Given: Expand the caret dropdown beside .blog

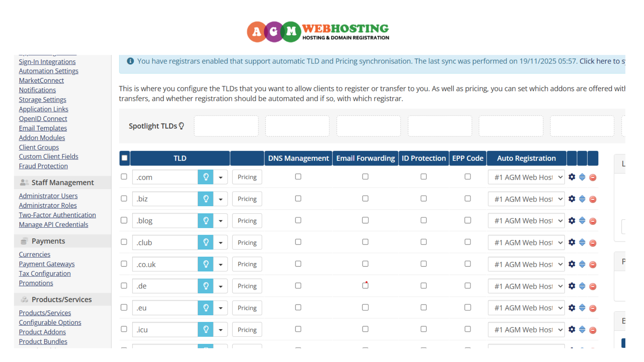Looking at the screenshot, I should (221, 221).
